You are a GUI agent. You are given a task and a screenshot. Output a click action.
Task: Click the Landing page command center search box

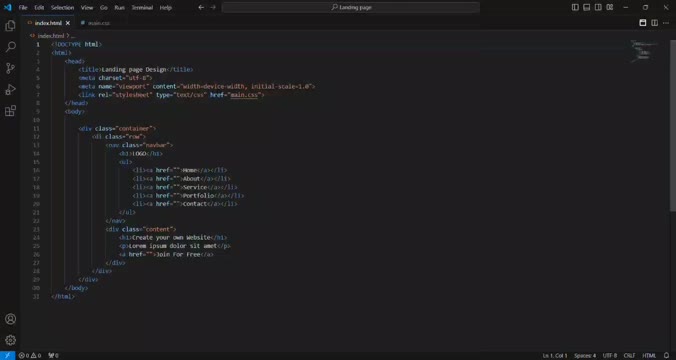tap(351, 7)
